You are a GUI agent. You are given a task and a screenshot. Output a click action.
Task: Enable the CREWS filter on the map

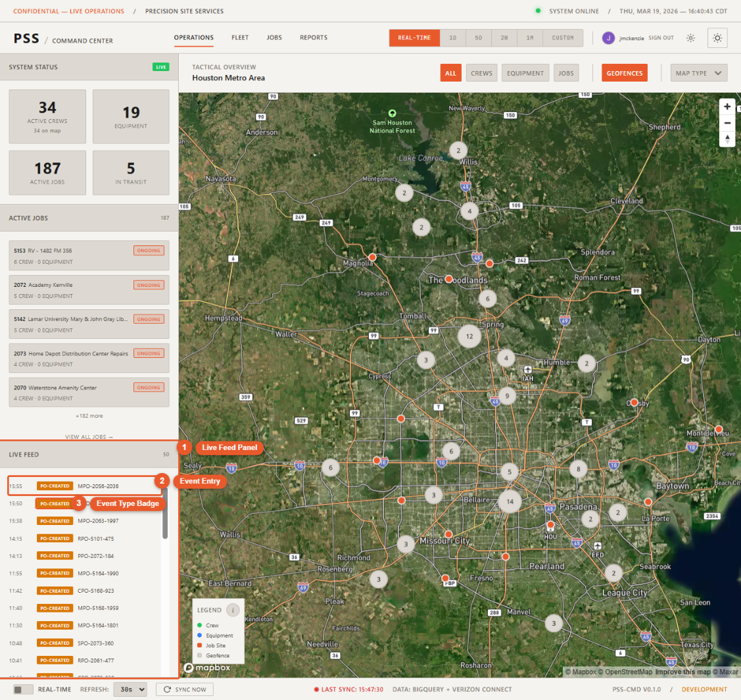(481, 72)
